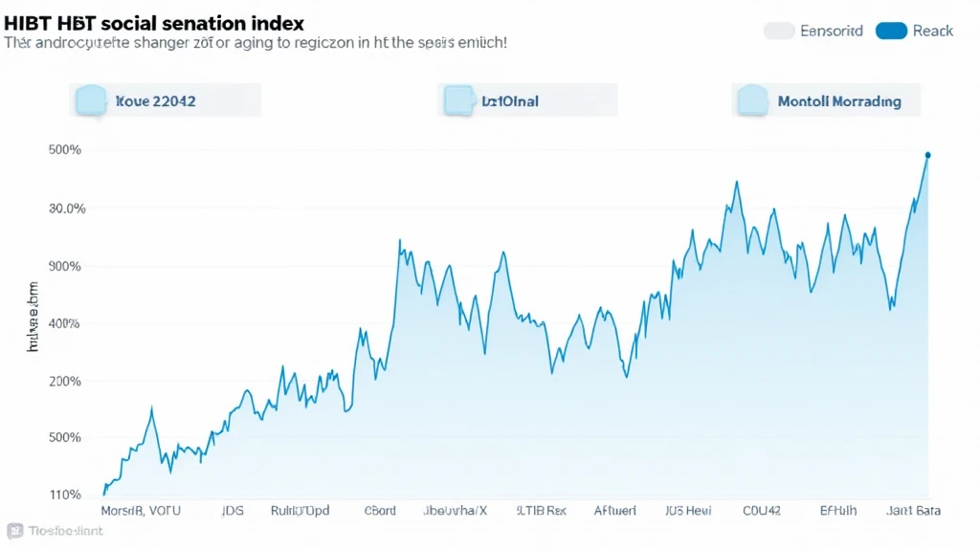Click the chart title text
Viewport: 980px width, 551px height.
(x=154, y=22)
